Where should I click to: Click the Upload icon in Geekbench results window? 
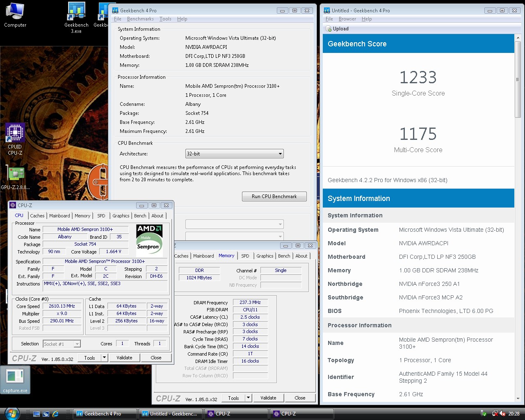click(x=329, y=29)
